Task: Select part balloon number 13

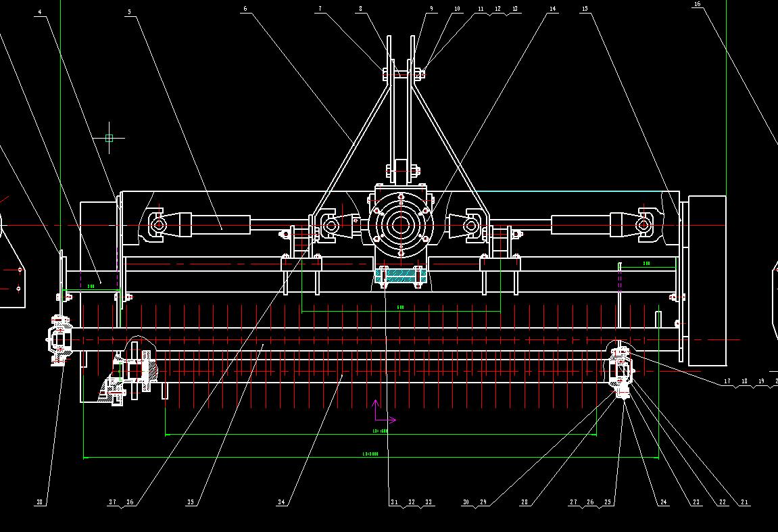Action: (515, 8)
